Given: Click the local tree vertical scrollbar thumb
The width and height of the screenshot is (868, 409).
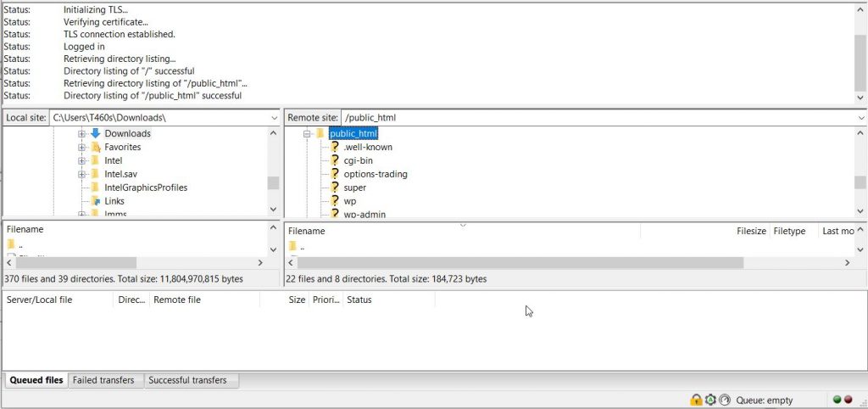Looking at the screenshot, I should coord(274,183).
